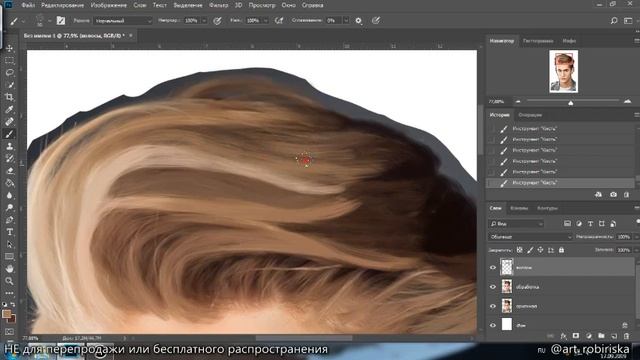The image size is (640, 360).
Task: Open tool preset picker next to brush icon
Action: (x=23, y=20)
